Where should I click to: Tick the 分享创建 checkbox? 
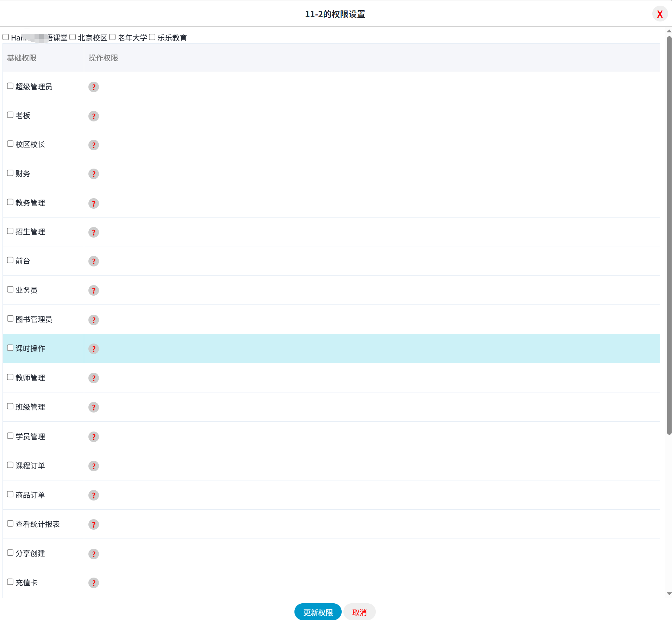pos(10,553)
